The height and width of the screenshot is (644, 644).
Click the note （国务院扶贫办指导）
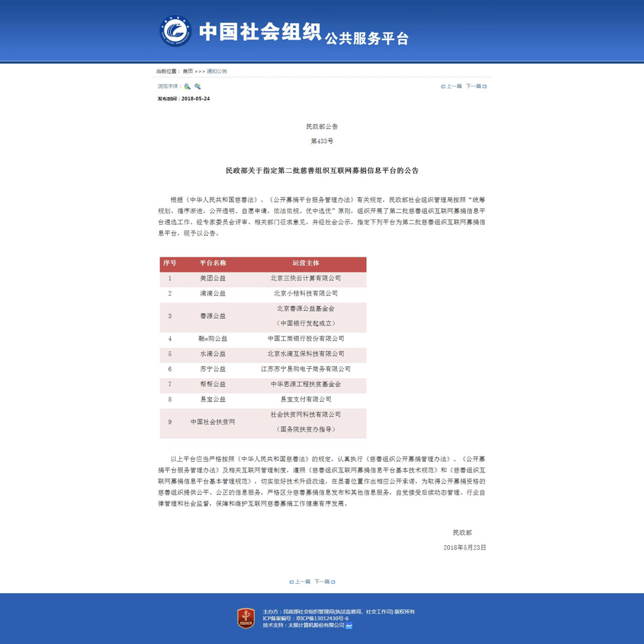[306, 429]
